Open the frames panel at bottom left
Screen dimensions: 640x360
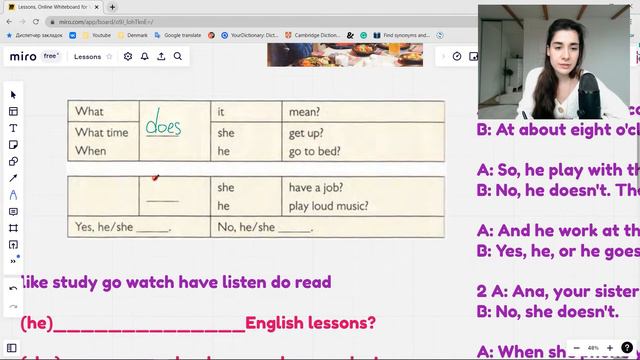pyautogui.click(x=11, y=348)
